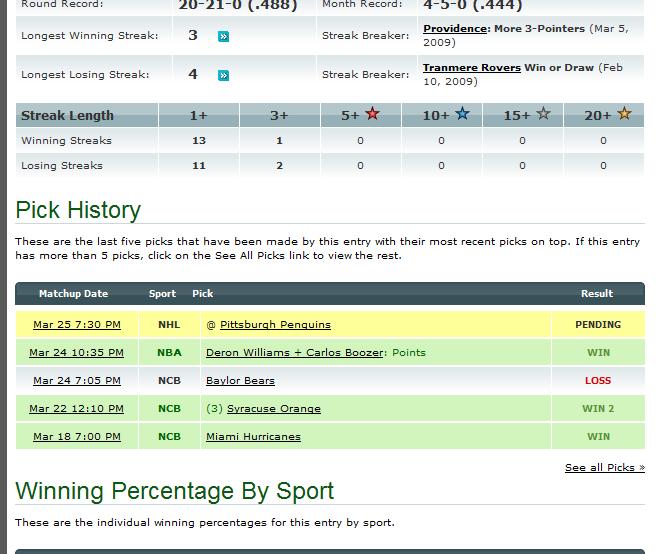
Task: Click Mar 25 7:30 PM matchup date
Action: tap(77, 325)
